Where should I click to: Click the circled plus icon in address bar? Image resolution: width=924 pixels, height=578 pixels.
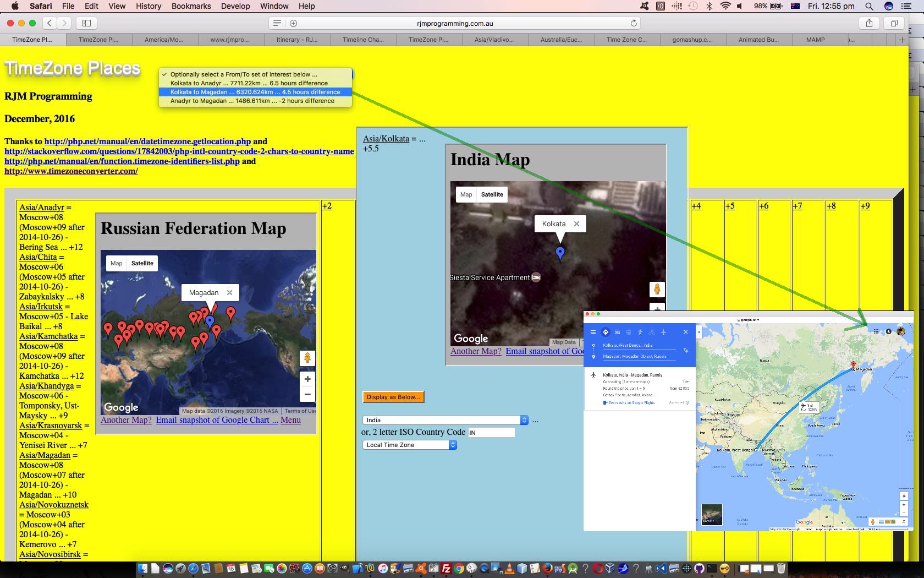coord(294,23)
